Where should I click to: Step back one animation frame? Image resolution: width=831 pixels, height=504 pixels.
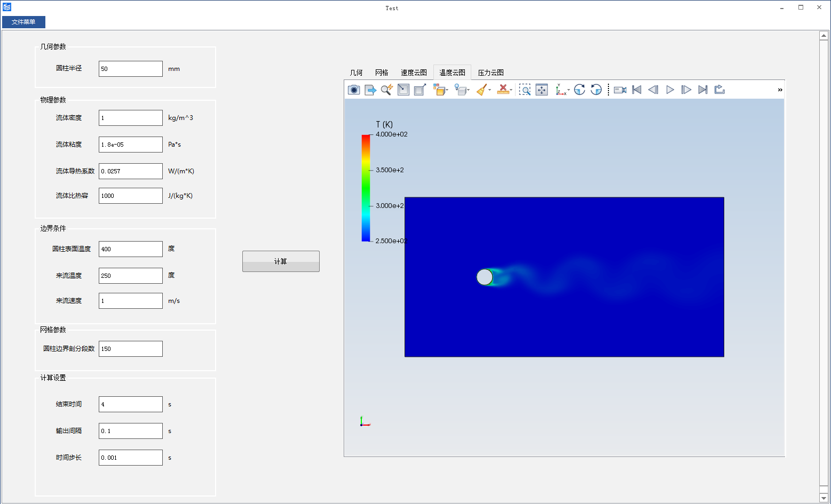[653, 90]
